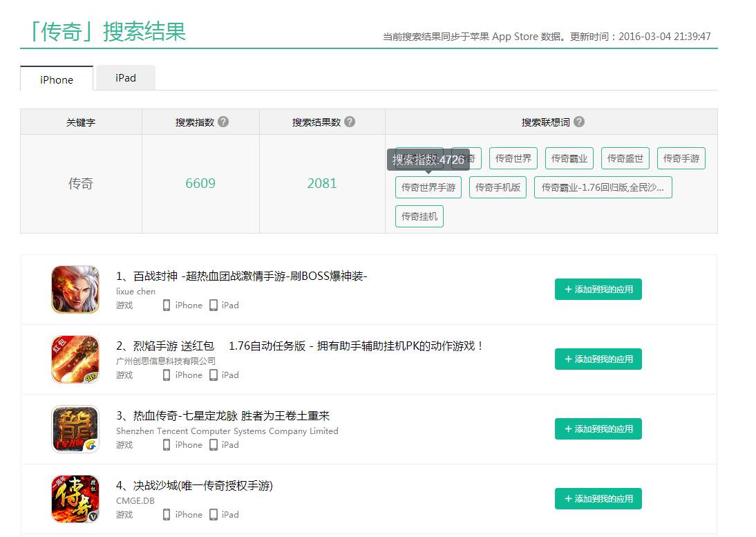Image resolution: width=756 pixels, height=537 pixels.
Task: Click the keyword cell 传奇
Action: (x=81, y=183)
